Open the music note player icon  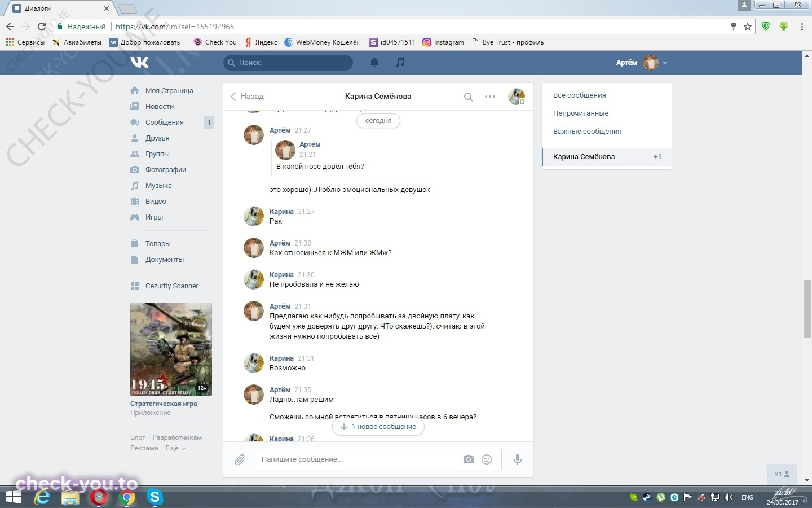400,62
